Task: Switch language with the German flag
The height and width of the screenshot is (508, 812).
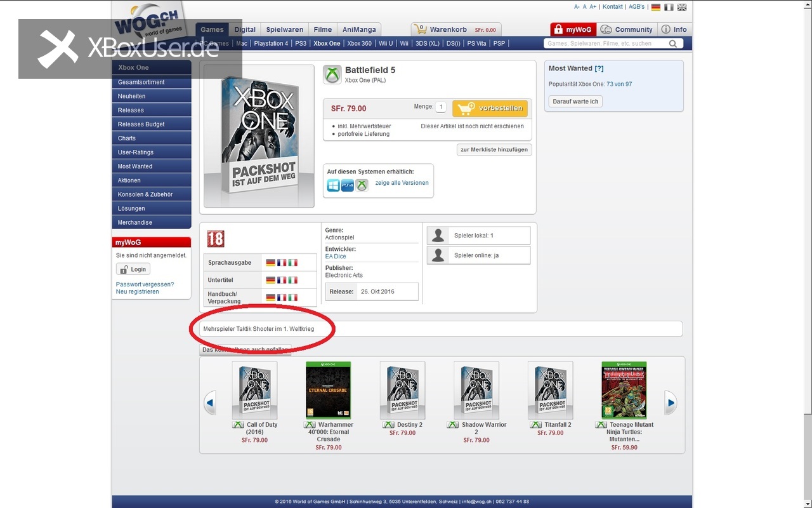Action: (x=655, y=7)
